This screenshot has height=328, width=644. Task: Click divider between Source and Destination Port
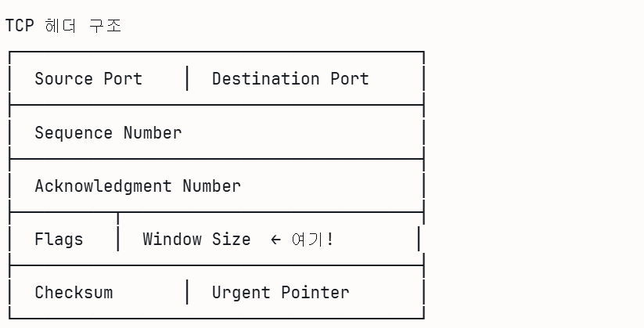[187, 79]
